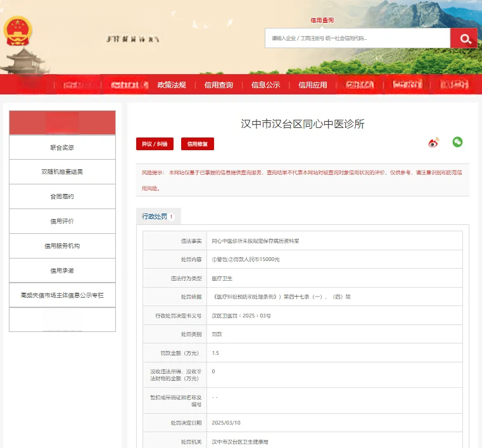Click the 处罚决定日期 row label

coord(186,423)
